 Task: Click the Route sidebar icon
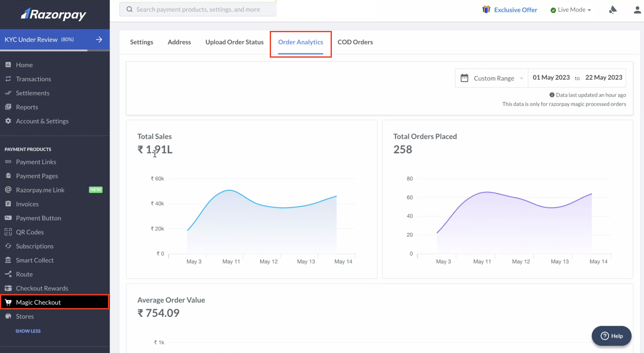(8, 274)
